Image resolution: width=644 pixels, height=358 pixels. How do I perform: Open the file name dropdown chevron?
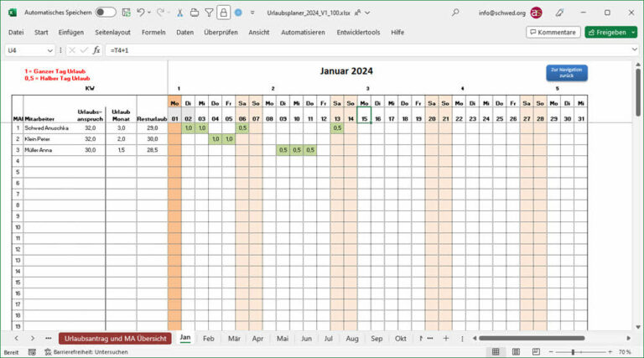[367, 13]
